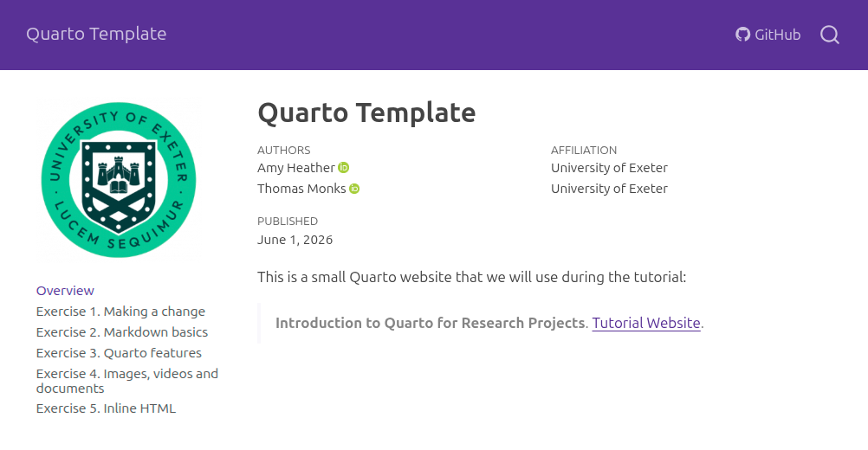Open Thomas Monks' ORCID icon

(x=354, y=189)
